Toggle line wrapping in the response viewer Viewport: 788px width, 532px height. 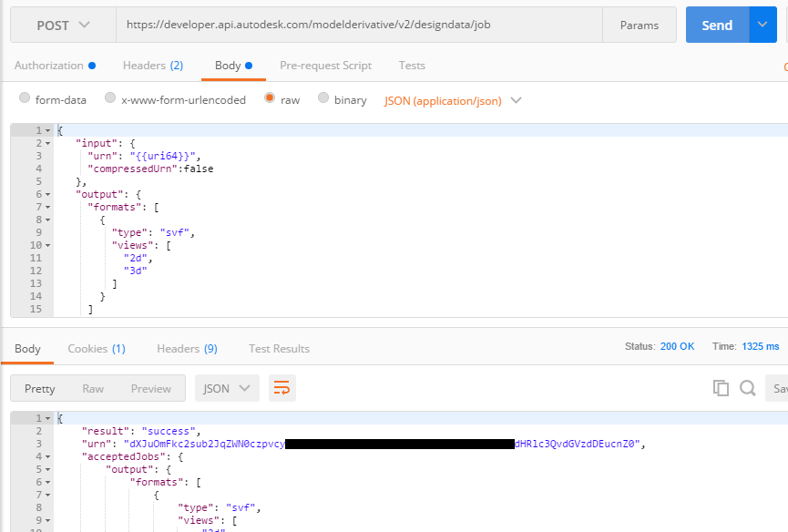click(x=281, y=387)
